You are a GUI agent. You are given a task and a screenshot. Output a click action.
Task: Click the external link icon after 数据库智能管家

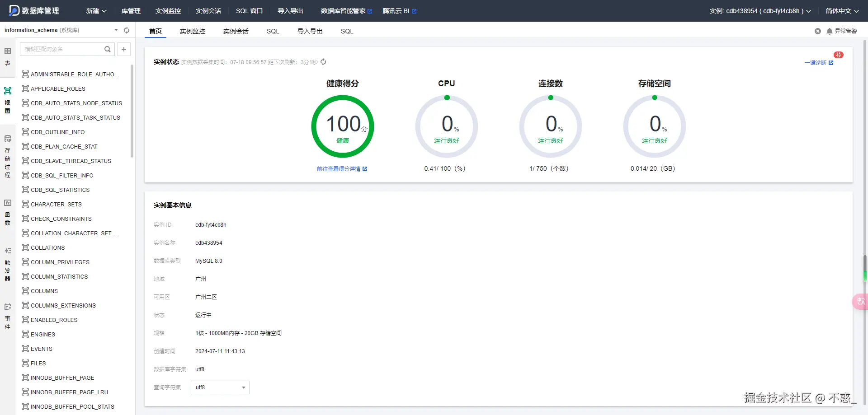coord(370,11)
